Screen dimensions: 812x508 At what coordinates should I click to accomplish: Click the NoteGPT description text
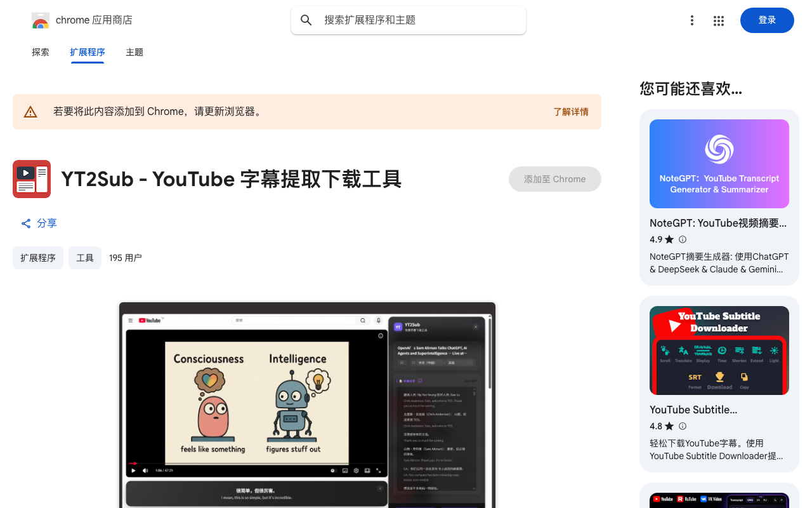tap(719, 263)
